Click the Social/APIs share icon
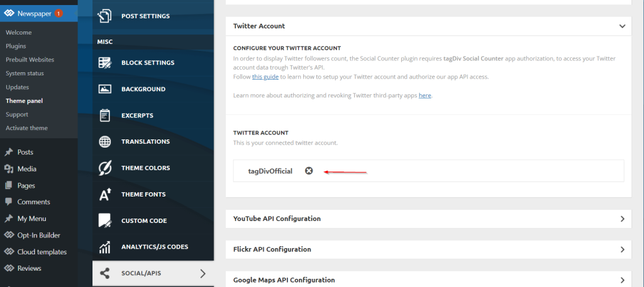 [105, 273]
